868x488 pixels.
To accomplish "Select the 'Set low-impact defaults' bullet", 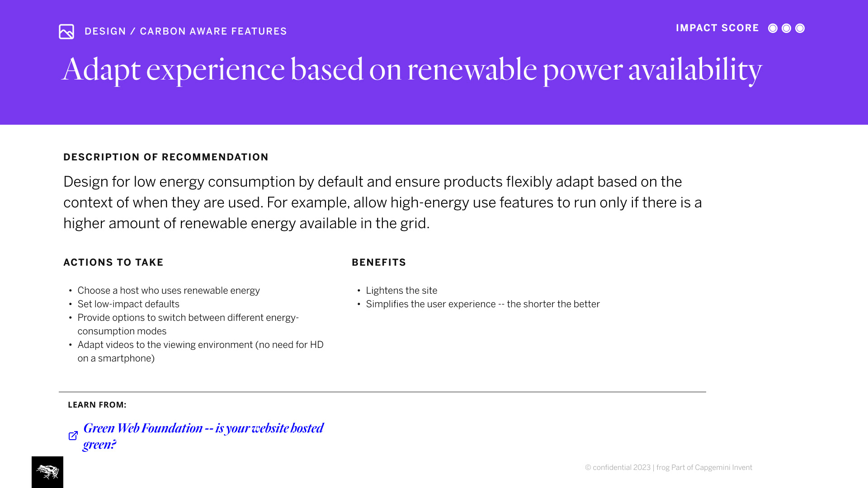I will coord(128,304).
